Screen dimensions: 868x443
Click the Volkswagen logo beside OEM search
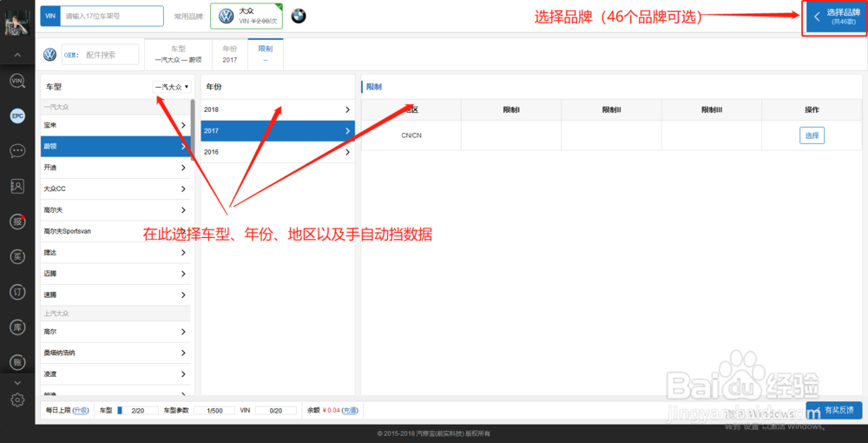49,55
